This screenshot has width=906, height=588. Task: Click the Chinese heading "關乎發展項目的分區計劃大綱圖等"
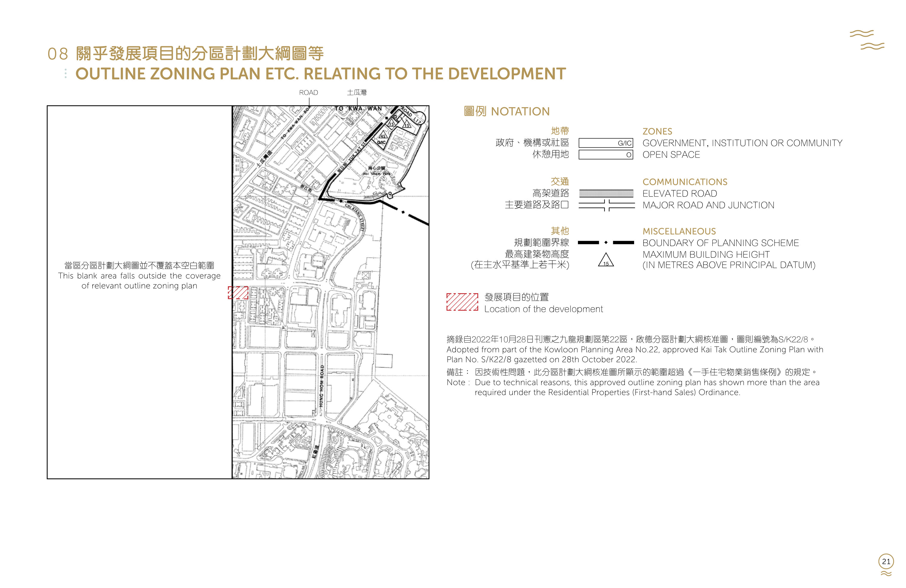(x=200, y=54)
